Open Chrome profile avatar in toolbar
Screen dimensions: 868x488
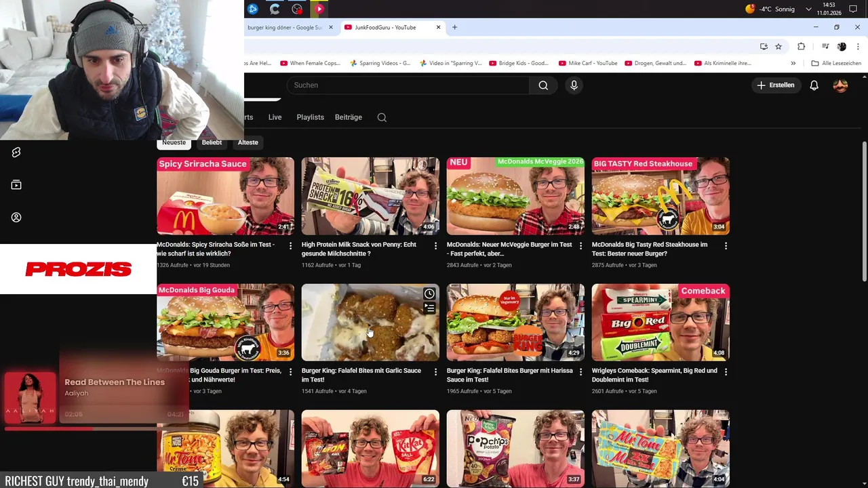tap(842, 46)
